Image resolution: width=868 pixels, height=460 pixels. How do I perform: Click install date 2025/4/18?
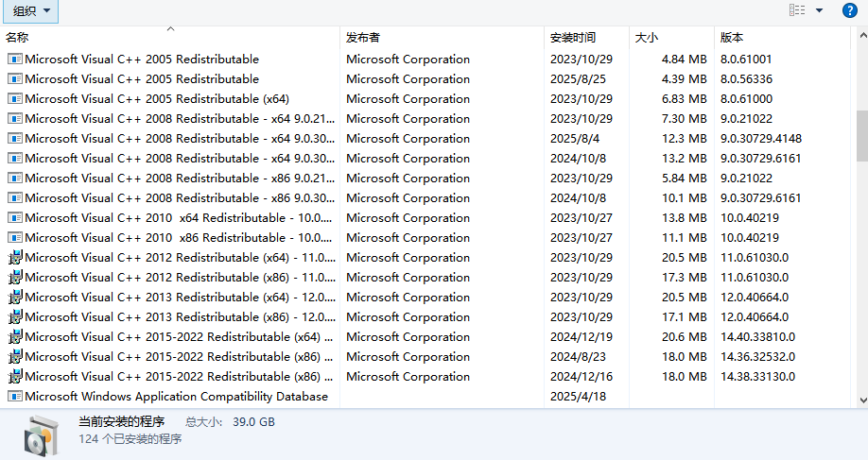coord(578,397)
